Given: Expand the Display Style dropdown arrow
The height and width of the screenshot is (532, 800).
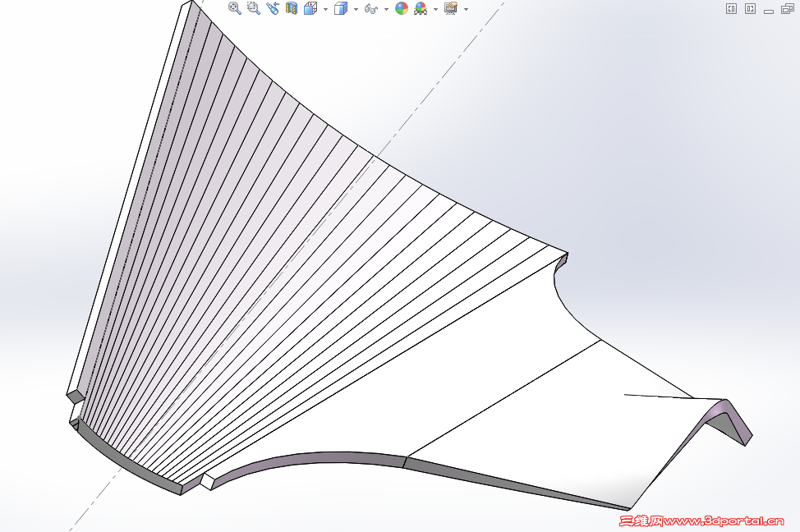Looking at the screenshot, I should pyautogui.click(x=356, y=9).
